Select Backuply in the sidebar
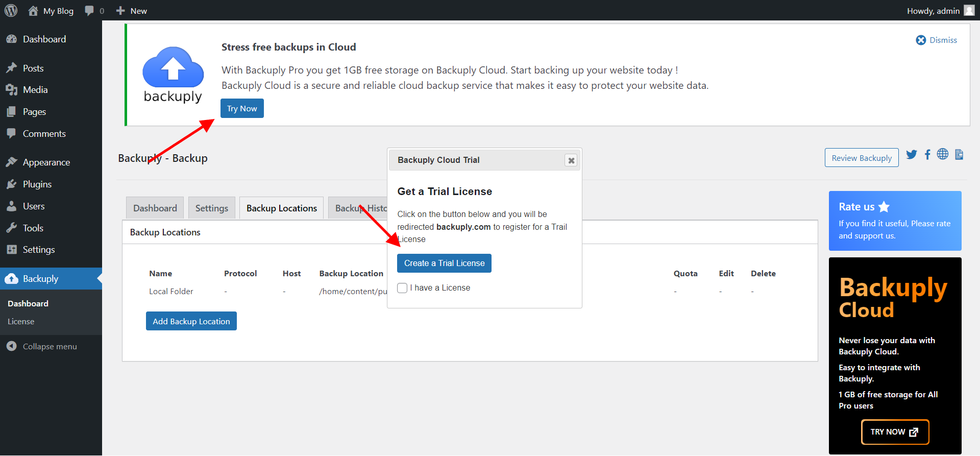The height and width of the screenshot is (456, 980). click(51, 279)
